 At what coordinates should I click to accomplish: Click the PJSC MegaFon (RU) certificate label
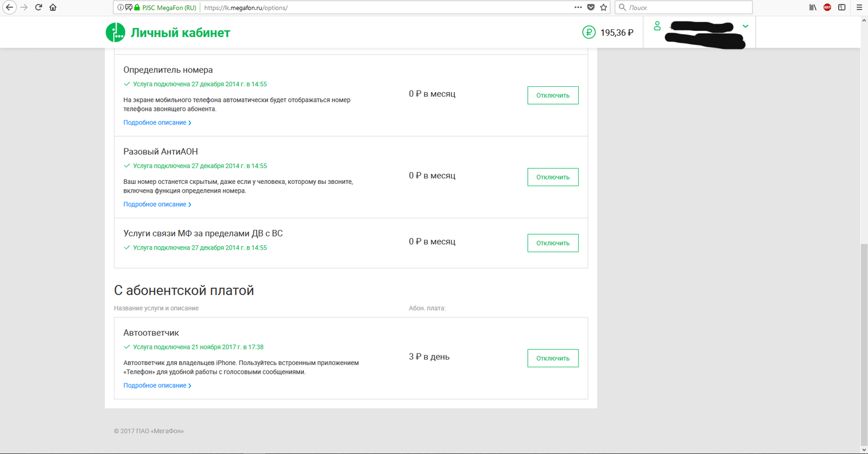pos(169,8)
